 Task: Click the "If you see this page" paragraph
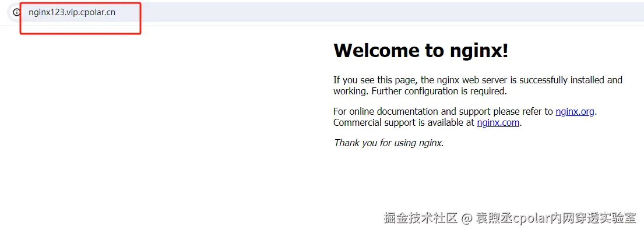pos(478,85)
